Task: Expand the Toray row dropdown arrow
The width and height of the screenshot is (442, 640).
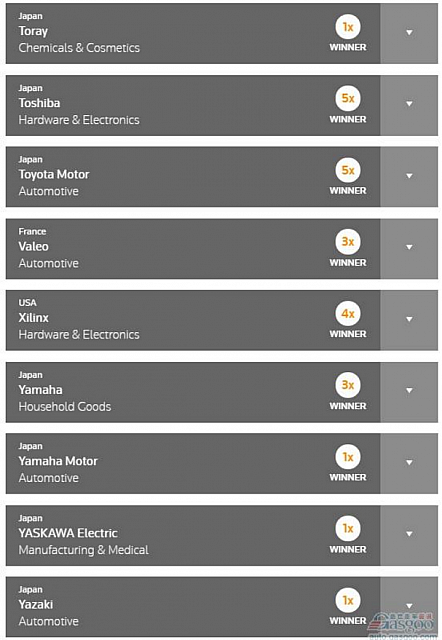Action: click(409, 33)
